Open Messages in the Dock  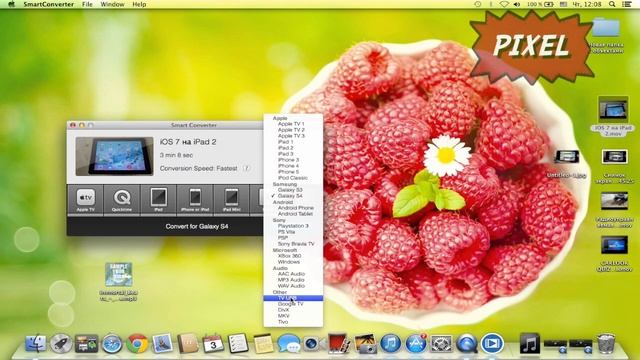[x=289, y=343]
